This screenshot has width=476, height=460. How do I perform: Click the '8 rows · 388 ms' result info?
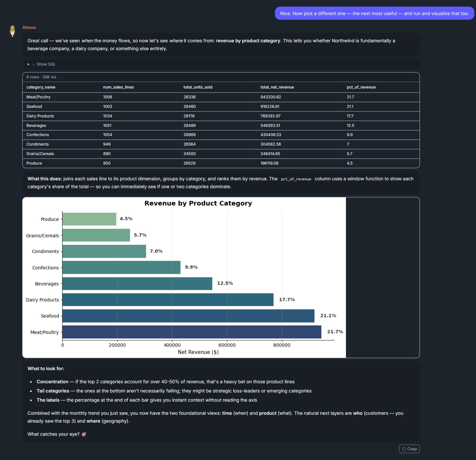[41, 77]
